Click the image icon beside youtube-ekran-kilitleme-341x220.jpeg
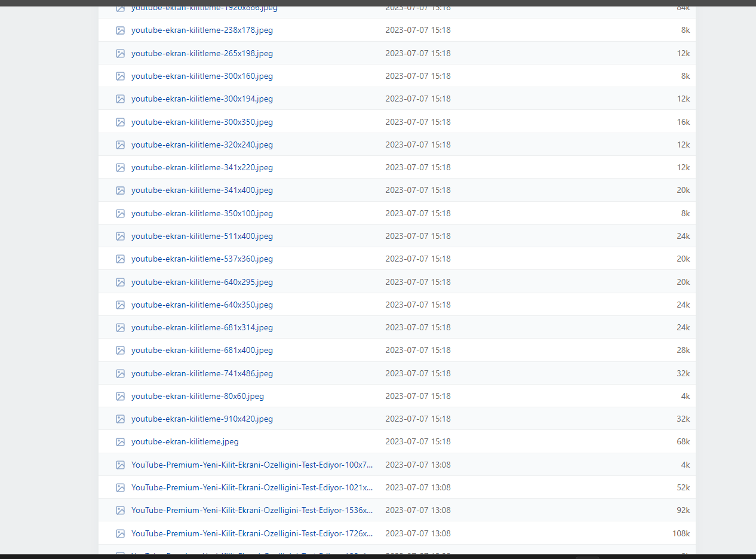 (x=120, y=167)
